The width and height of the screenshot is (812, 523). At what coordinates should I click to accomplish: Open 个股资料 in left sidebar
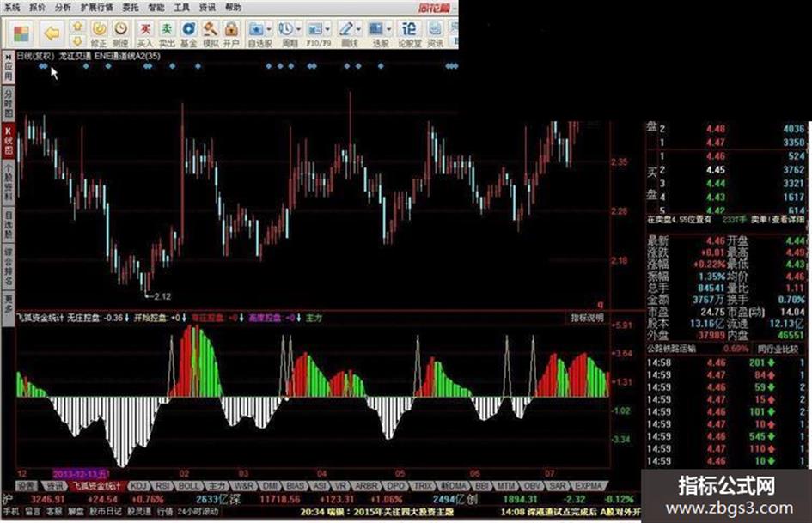(x=9, y=182)
